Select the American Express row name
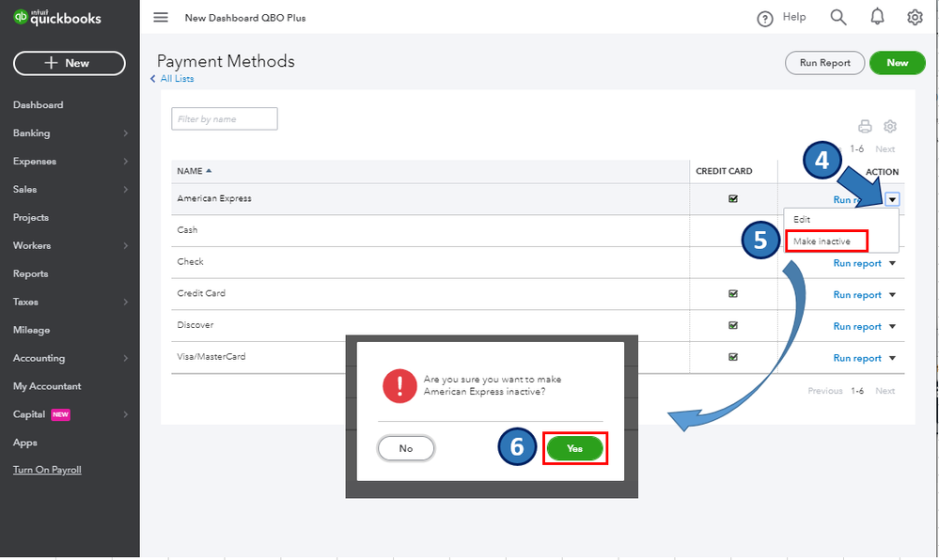This screenshot has width=939, height=560. coord(214,198)
